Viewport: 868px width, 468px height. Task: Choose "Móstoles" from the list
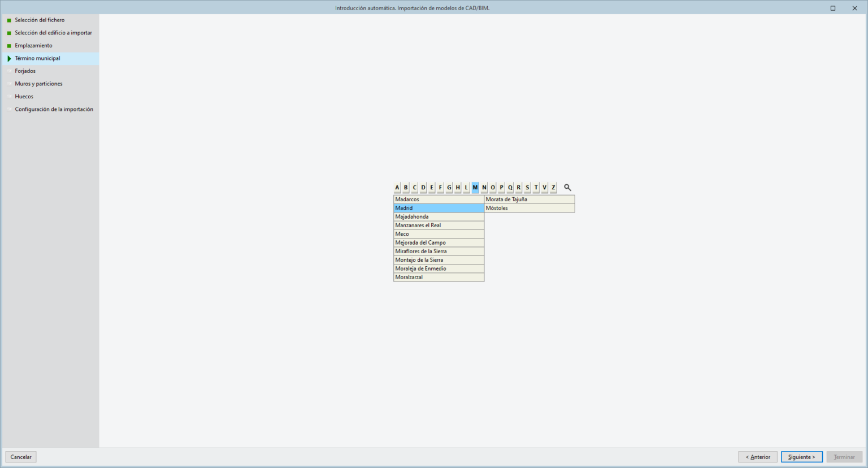point(529,207)
